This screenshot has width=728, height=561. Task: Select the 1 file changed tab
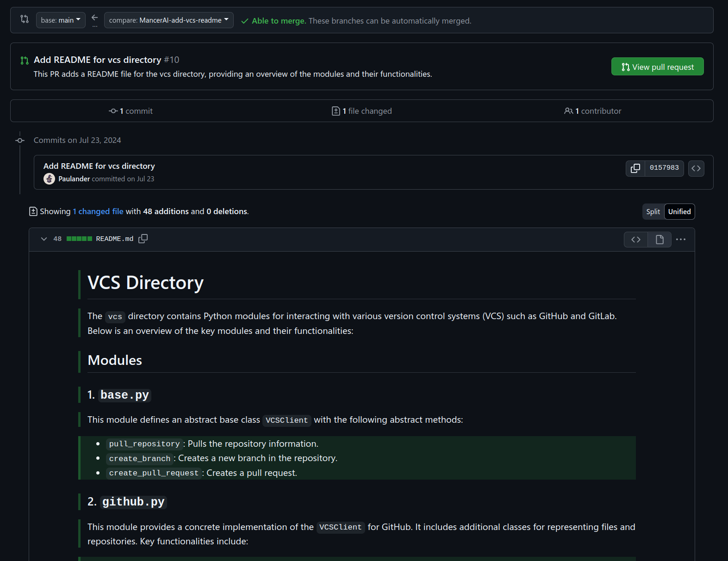(362, 111)
